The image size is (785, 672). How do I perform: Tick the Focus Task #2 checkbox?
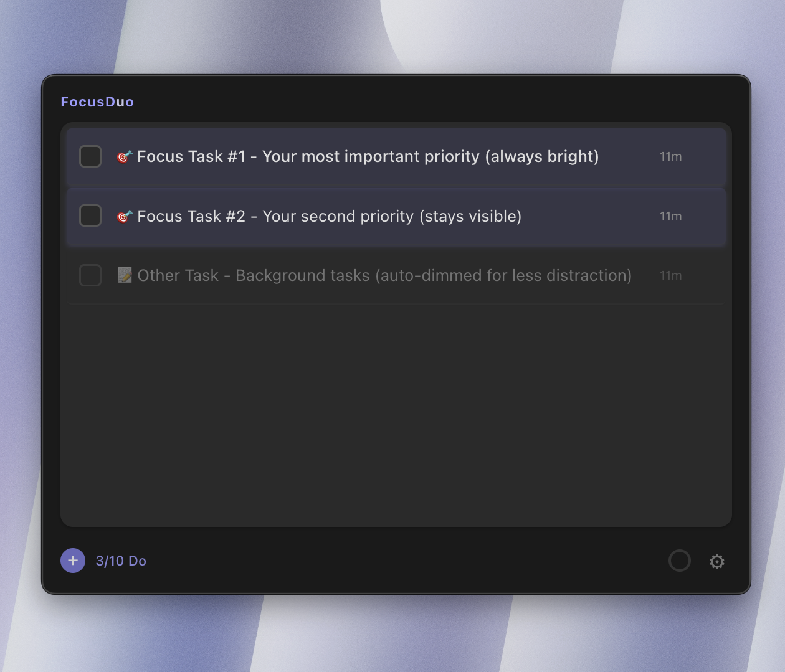click(x=90, y=216)
